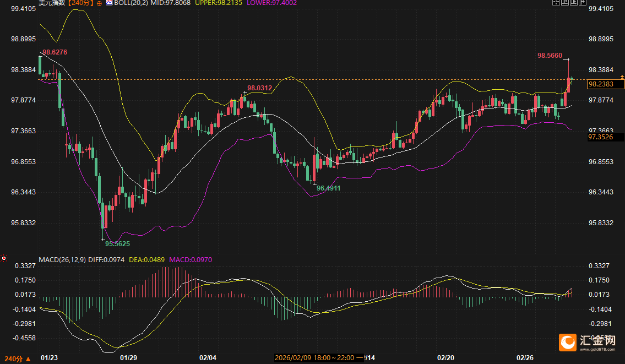Viewport: 625px width, 364px height.
Task: Click the 02/20 date on time axis
Action: click(x=445, y=357)
